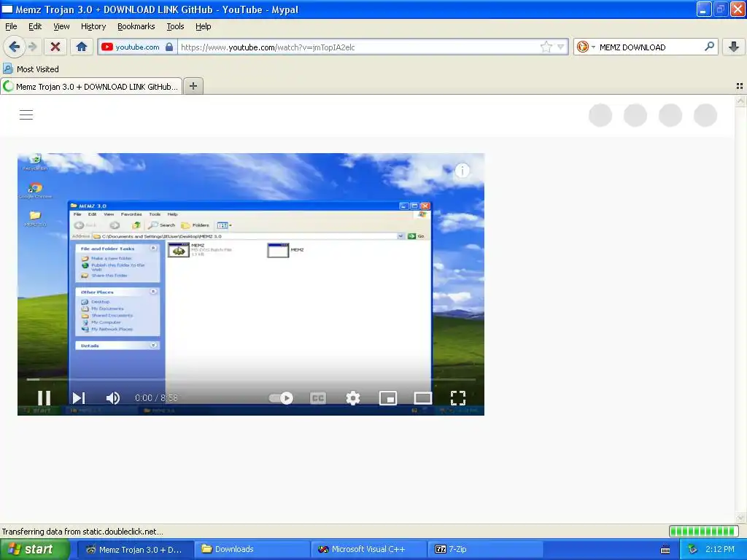The height and width of the screenshot is (560, 747).
Task: Open the Most Visited bookmarks folder
Action: click(31, 69)
